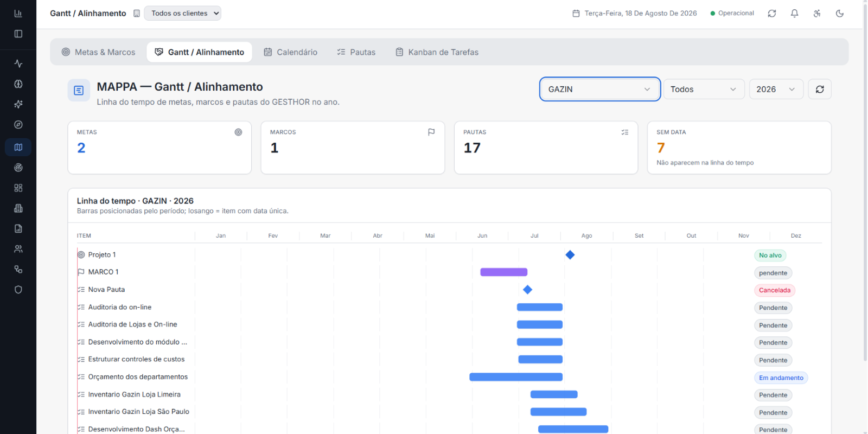Open the shield icon in sidebar

coord(18,290)
